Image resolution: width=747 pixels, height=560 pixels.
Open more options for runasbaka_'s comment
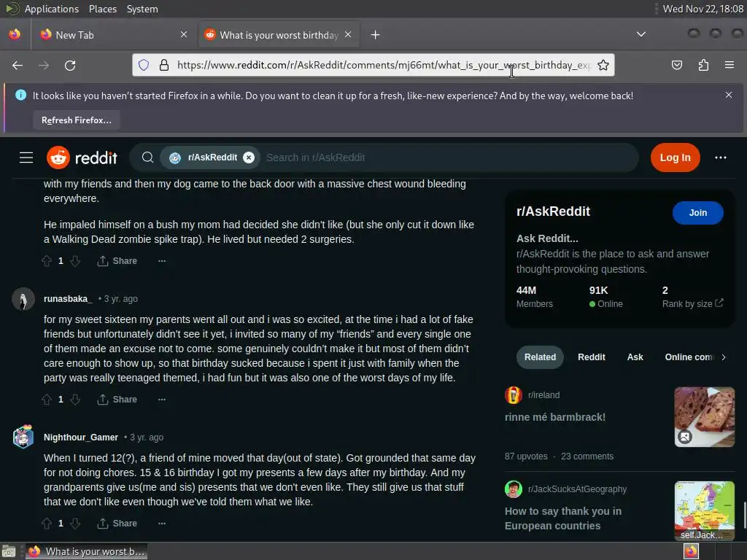tap(162, 400)
